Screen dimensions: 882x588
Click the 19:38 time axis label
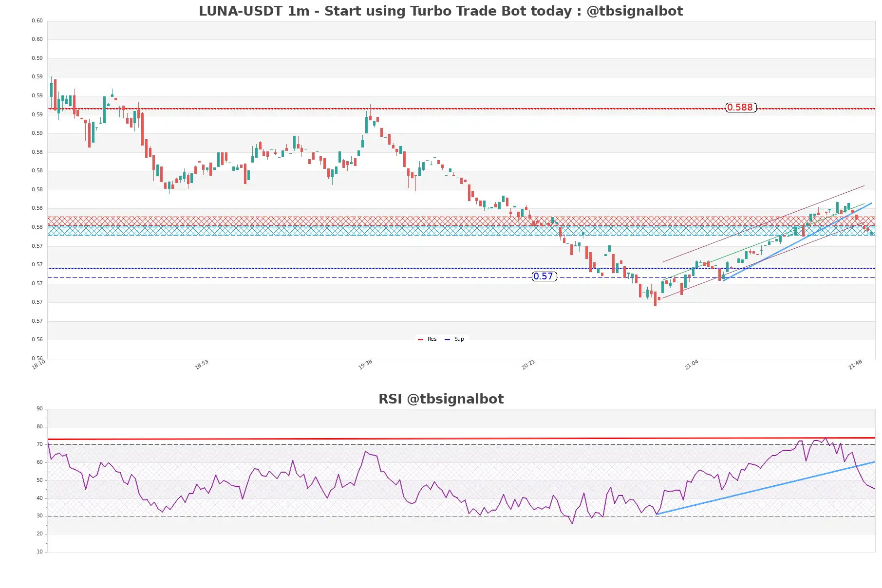[x=365, y=365]
